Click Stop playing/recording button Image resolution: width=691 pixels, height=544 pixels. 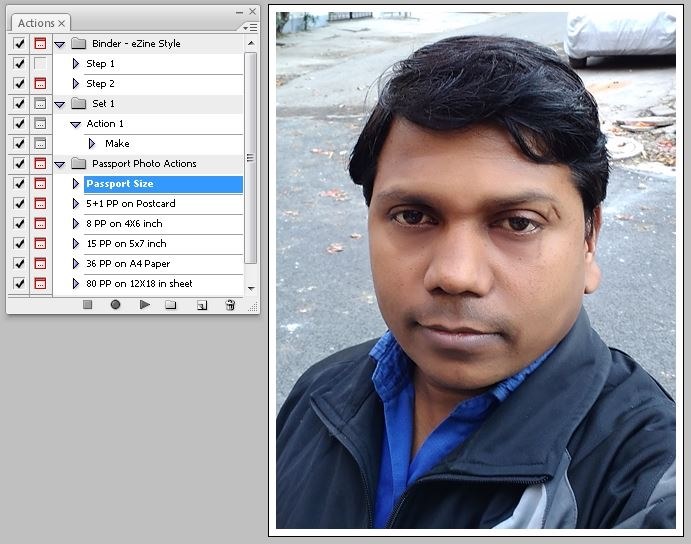pyautogui.click(x=87, y=305)
